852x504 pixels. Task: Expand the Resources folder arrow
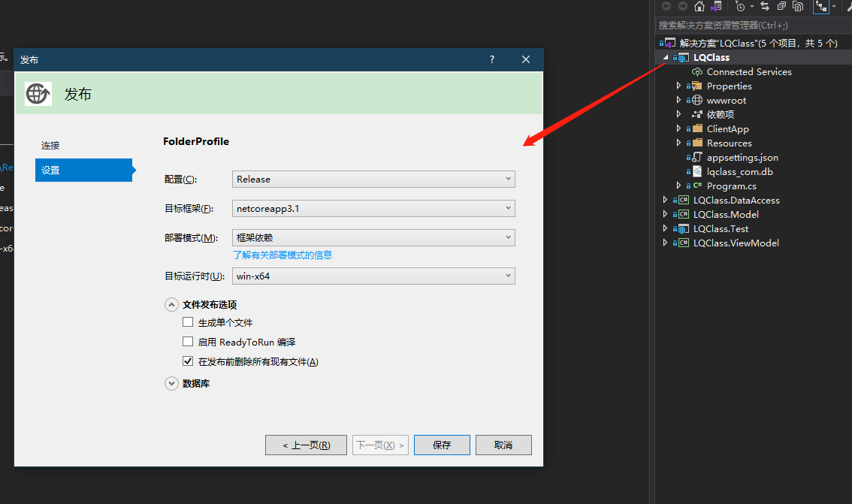678,142
